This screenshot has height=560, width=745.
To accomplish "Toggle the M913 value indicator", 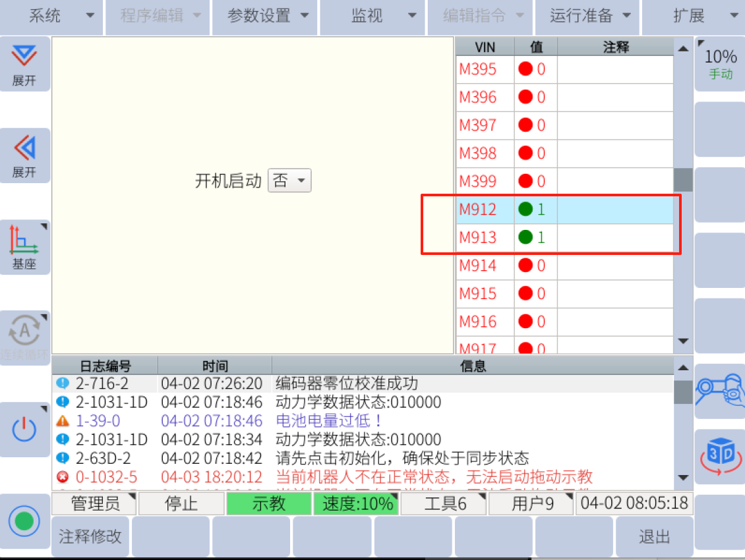I will click(x=525, y=238).
